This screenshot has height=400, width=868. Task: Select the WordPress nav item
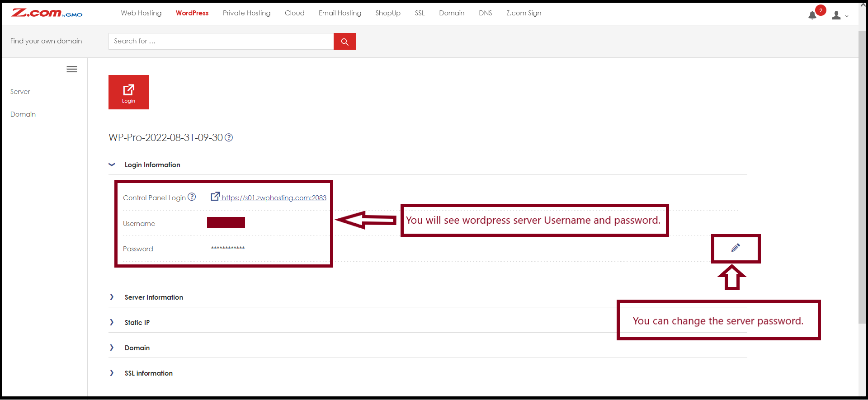[192, 13]
